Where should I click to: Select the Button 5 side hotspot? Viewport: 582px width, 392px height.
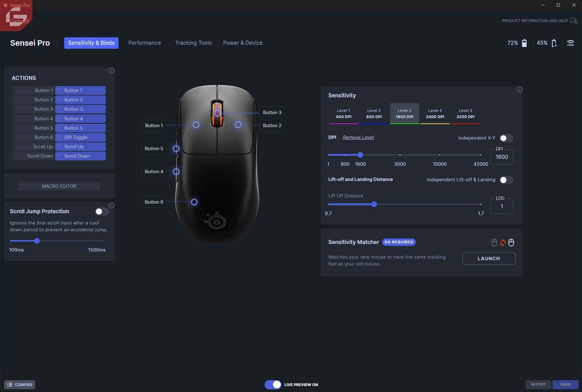pyautogui.click(x=176, y=149)
